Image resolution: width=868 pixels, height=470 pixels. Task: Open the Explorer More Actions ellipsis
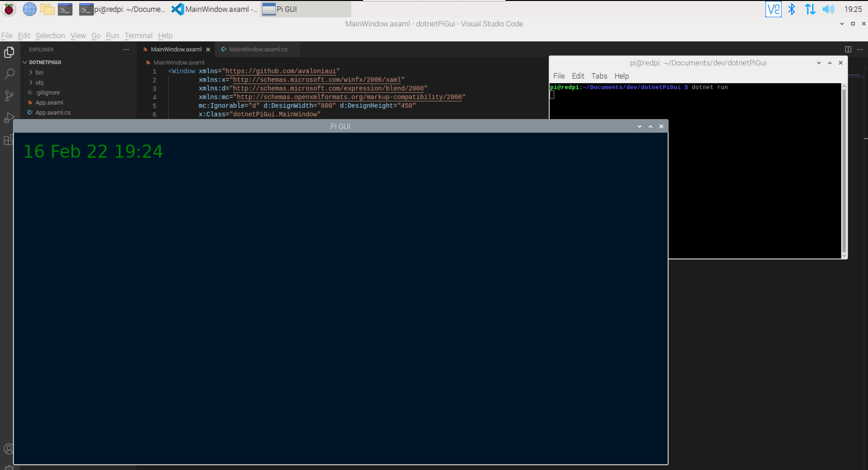coord(126,49)
